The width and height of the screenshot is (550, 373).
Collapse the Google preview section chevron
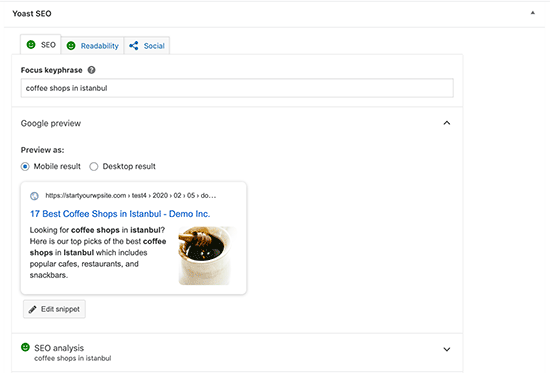tap(447, 123)
